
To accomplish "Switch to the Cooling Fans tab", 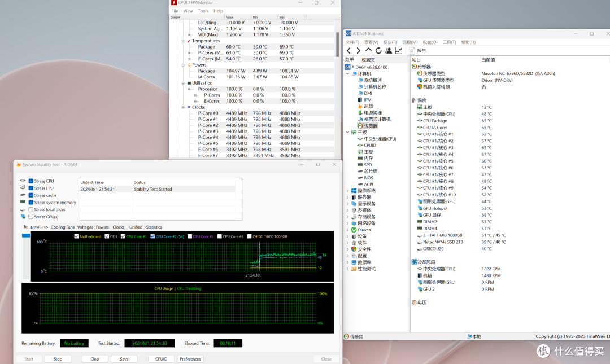I will (62, 227).
